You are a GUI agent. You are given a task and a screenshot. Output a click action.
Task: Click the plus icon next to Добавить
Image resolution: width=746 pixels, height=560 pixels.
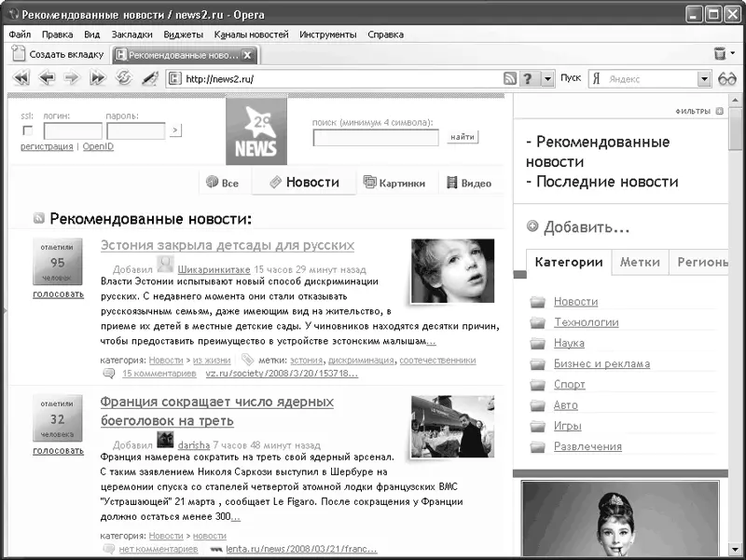click(x=532, y=226)
